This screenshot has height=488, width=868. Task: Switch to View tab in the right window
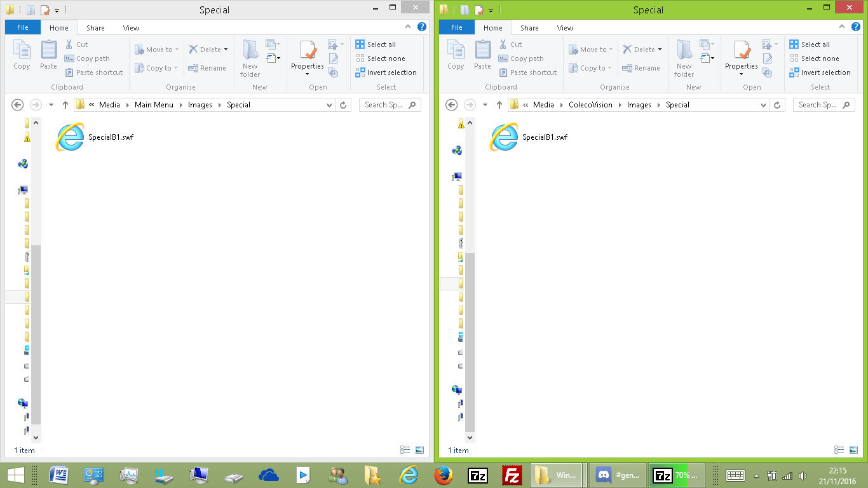[x=565, y=28]
